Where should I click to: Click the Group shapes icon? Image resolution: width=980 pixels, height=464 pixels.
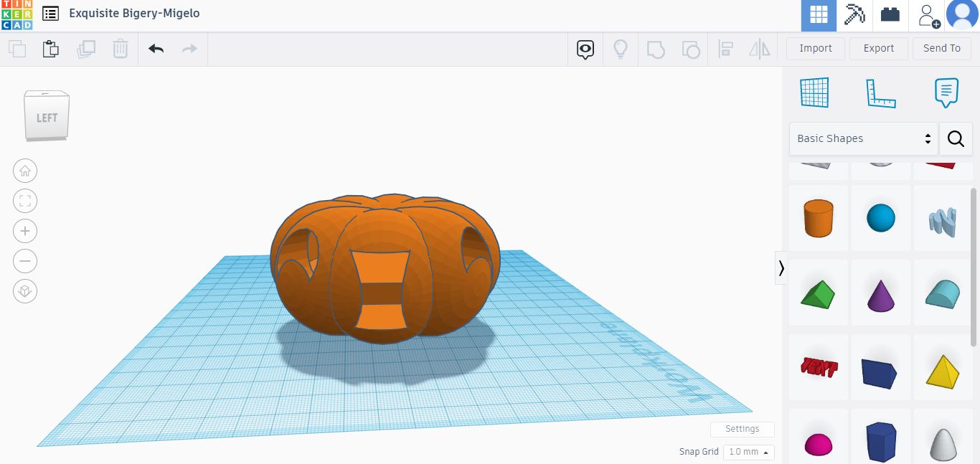(655, 49)
